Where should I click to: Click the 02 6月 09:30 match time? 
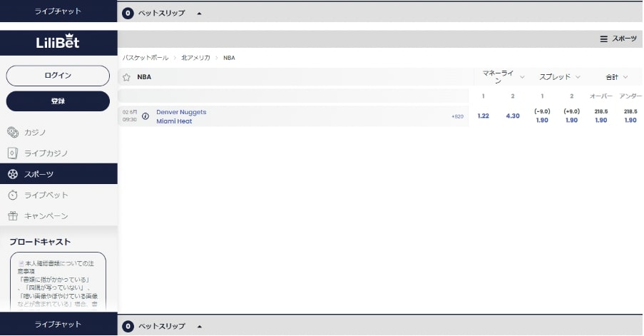pyautogui.click(x=130, y=116)
